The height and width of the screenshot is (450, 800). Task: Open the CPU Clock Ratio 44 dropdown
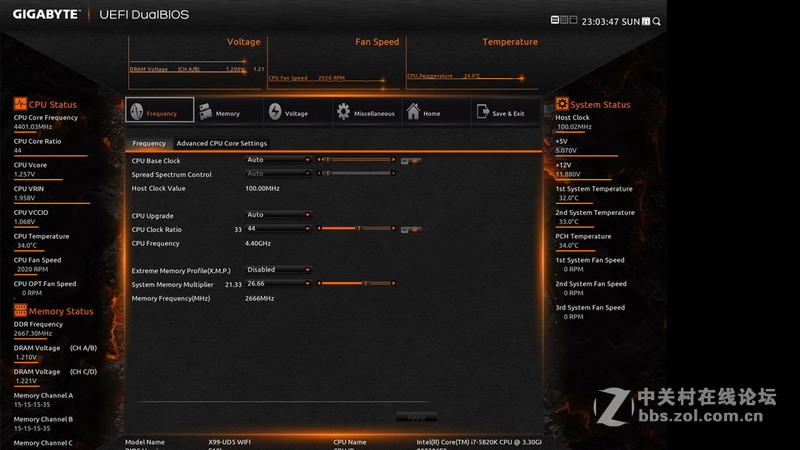click(278, 229)
